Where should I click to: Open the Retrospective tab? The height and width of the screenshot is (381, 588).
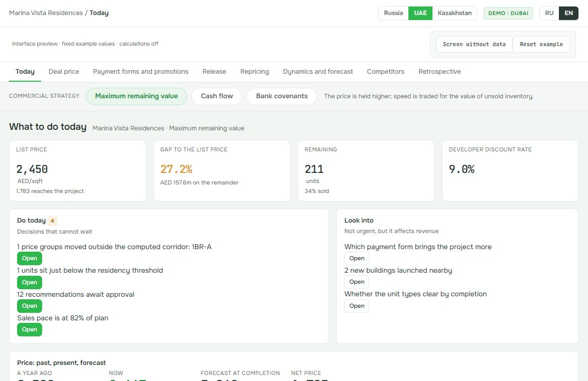click(439, 72)
